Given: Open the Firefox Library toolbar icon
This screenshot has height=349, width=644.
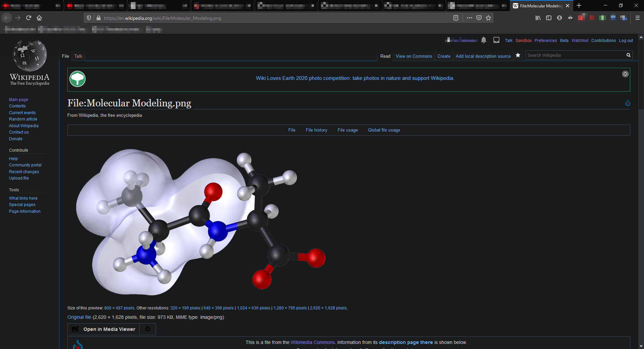Looking at the screenshot, I should 538,18.
